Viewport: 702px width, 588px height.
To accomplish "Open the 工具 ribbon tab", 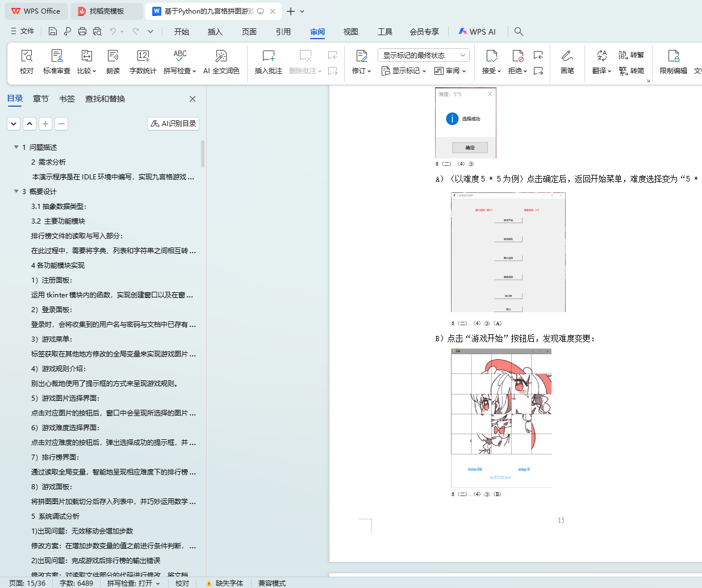I will [385, 32].
